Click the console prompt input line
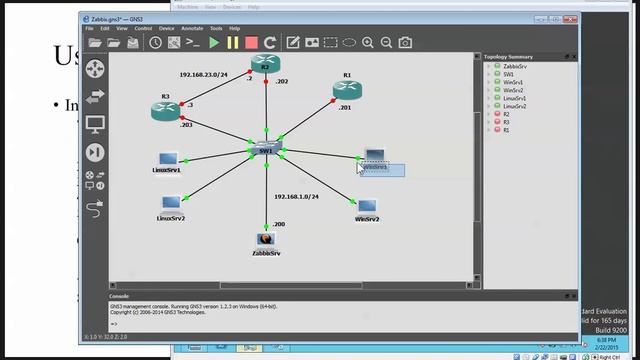 pyautogui.click(x=343, y=324)
